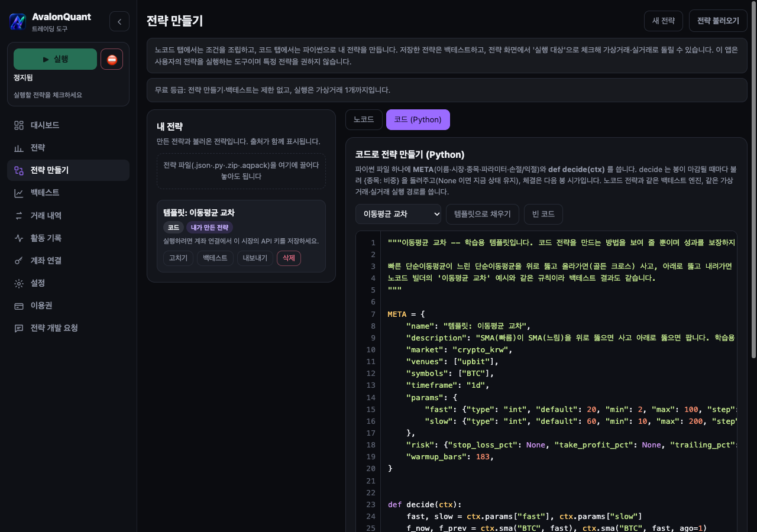This screenshot has height=532, width=757.
Task: Click 내보내기 on the strategy card
Action: point(255,258)
